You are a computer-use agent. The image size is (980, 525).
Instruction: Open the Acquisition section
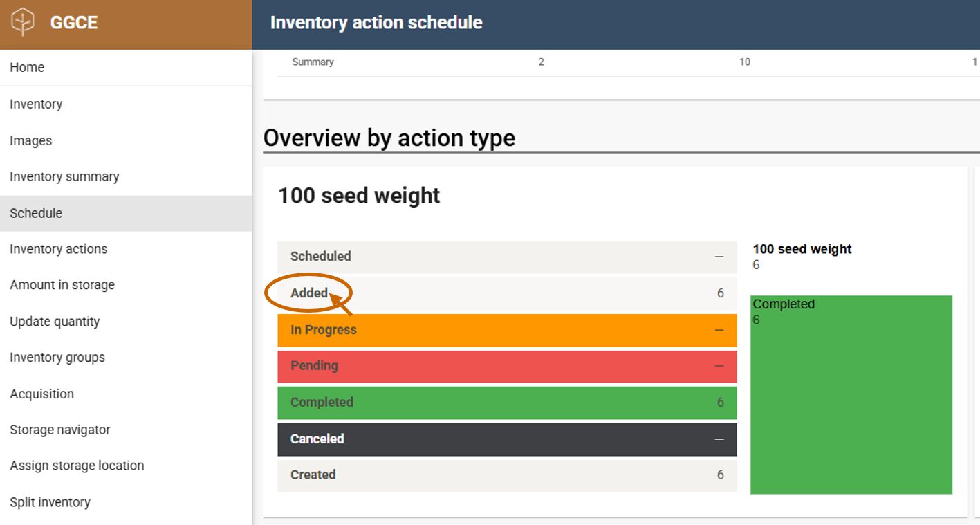(41, 394)
